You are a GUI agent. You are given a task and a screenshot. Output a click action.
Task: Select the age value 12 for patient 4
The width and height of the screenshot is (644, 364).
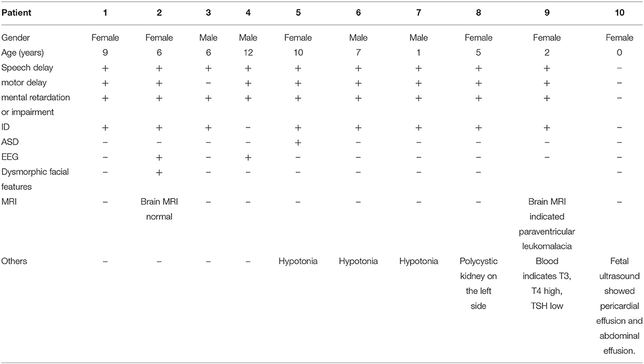248,53
